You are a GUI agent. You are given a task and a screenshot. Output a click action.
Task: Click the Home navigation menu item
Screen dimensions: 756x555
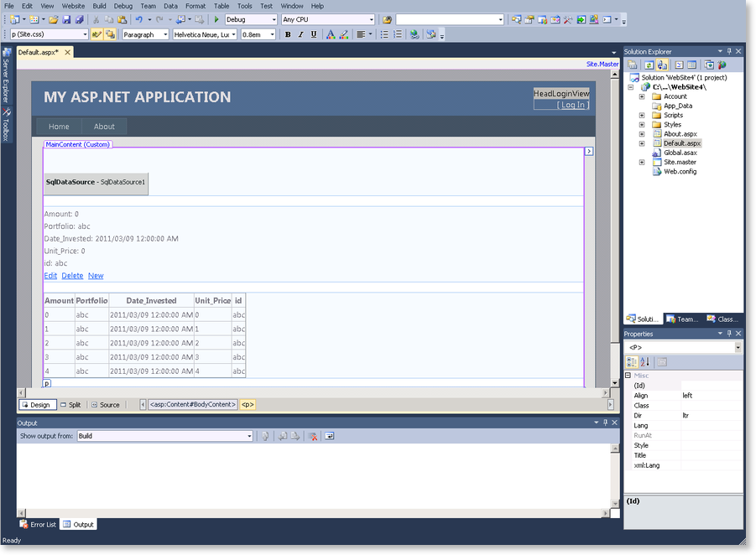[59, 127]
